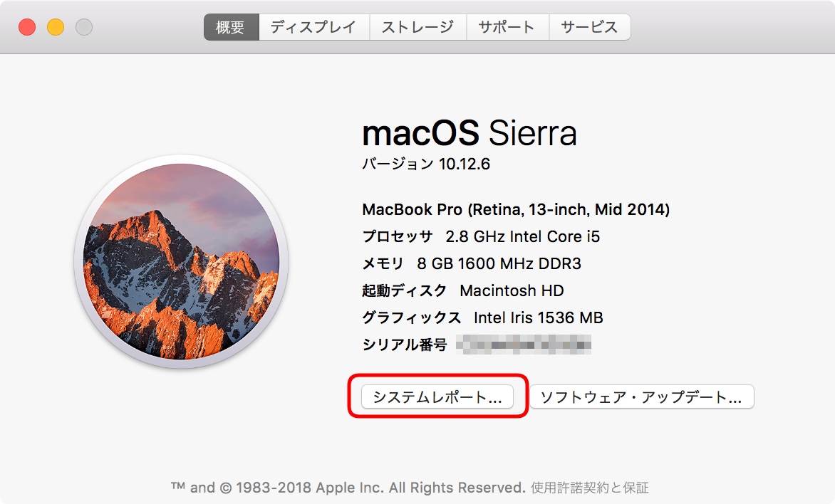Show the サービス tab
835x504 pixels.
589,28
